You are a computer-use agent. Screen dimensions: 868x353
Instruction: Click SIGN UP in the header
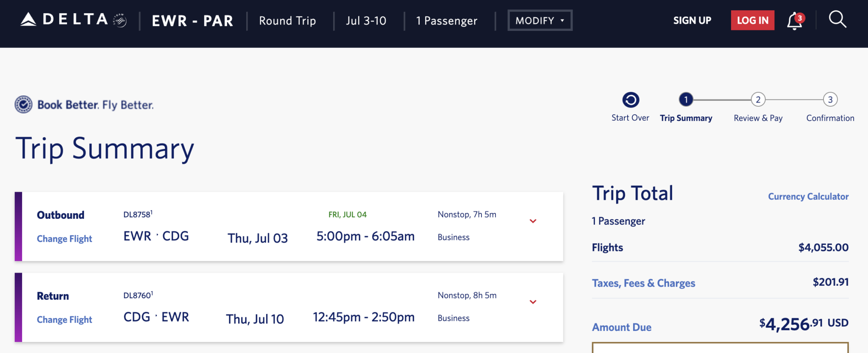[x=692, y=20]
